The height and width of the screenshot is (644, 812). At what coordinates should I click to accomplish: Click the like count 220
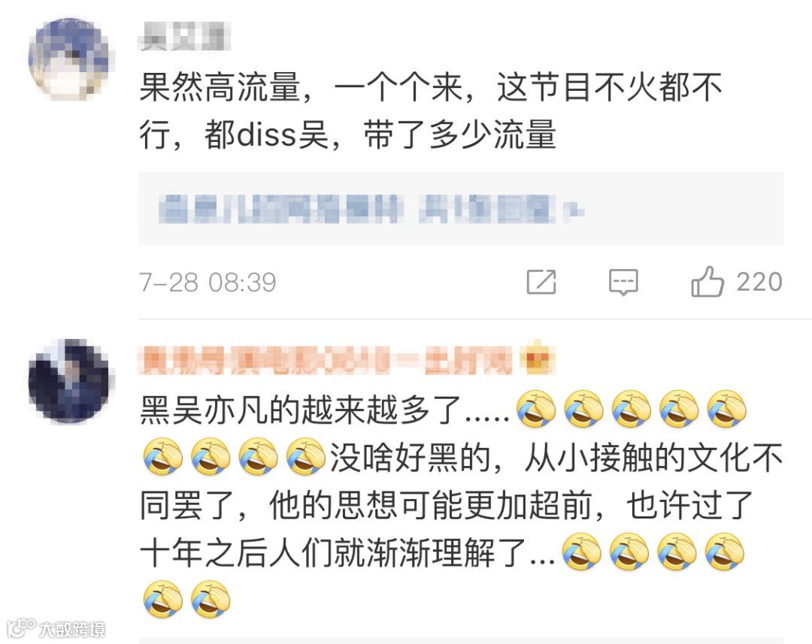pos(759,282)
